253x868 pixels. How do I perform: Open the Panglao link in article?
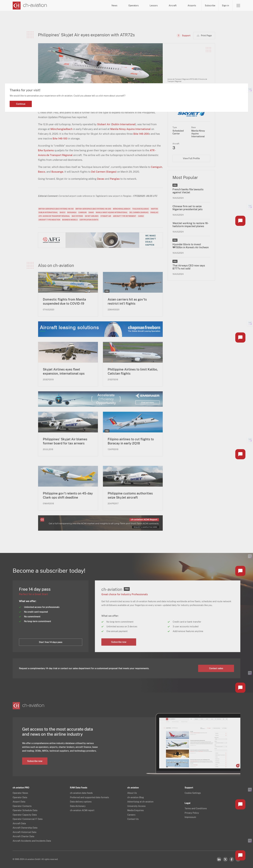point(115,179)
